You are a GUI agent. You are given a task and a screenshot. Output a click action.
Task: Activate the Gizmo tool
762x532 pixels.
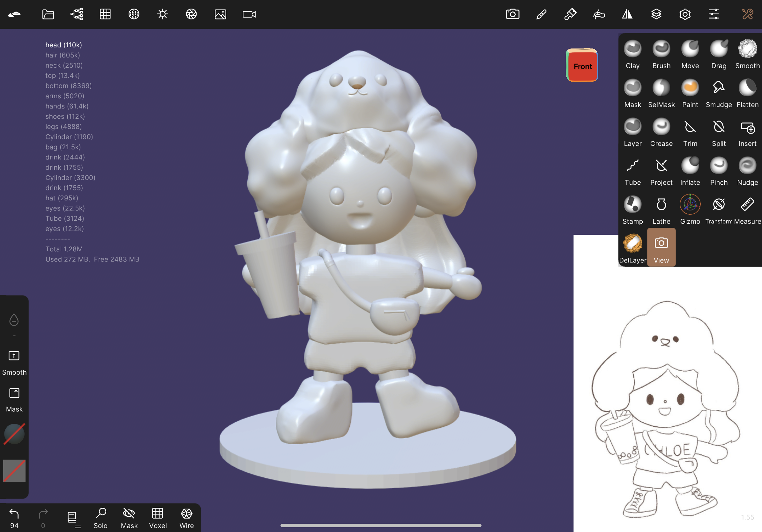[x=690, y=210]
